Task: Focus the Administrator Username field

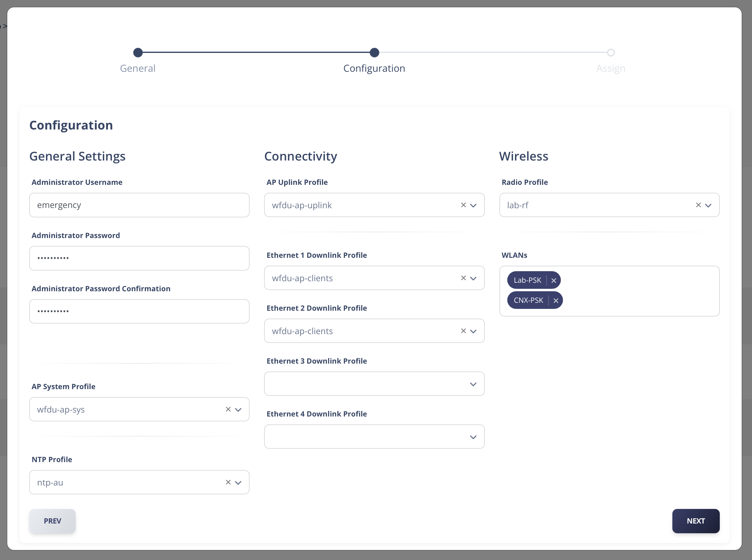Action: point(139,205)
